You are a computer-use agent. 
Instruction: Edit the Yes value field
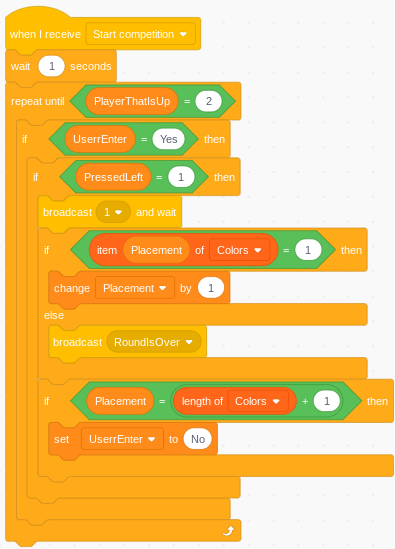pos(168,139)
